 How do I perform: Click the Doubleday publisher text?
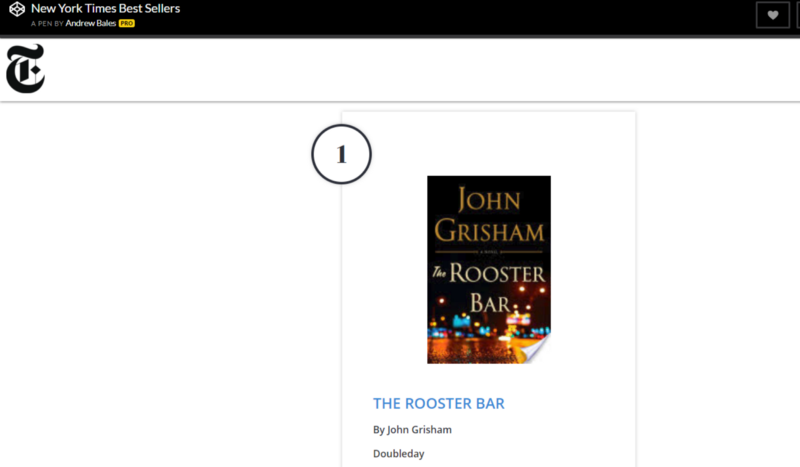pos(398,454)
